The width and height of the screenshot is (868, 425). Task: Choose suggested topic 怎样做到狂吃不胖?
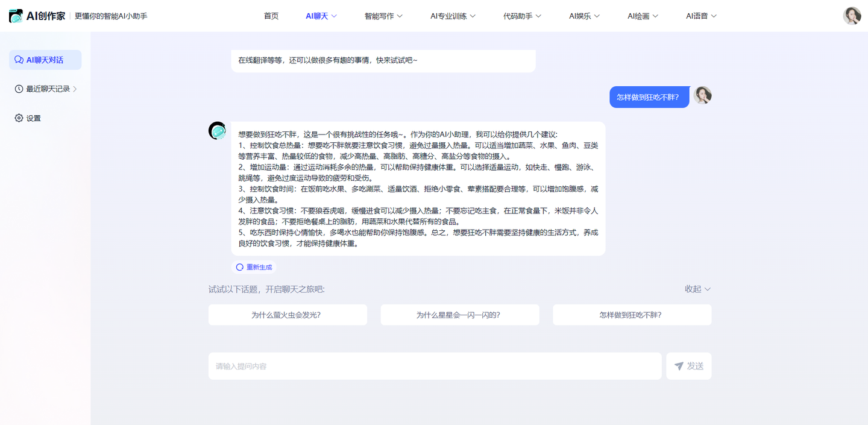[x=632, y=315]
